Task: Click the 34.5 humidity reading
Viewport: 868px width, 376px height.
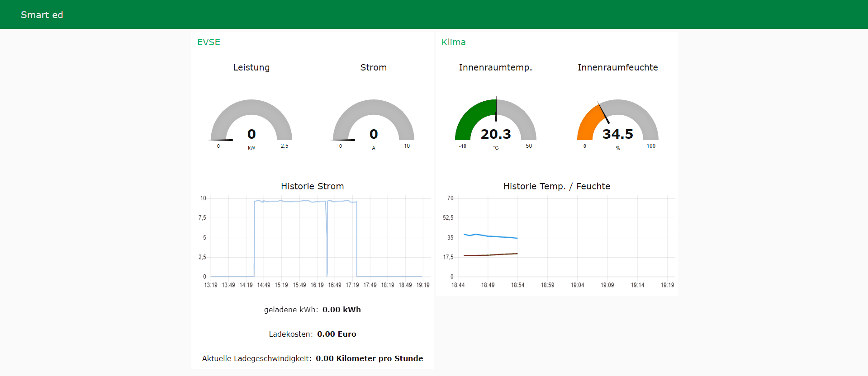Action: tap(618, 134)
